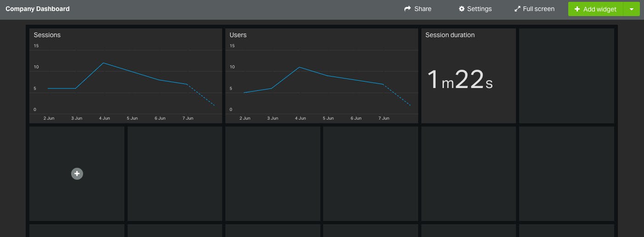This screenshot has width=644, height=237.
Task: Click the dashed projection line in Users chart
Action: pos(397,95)
